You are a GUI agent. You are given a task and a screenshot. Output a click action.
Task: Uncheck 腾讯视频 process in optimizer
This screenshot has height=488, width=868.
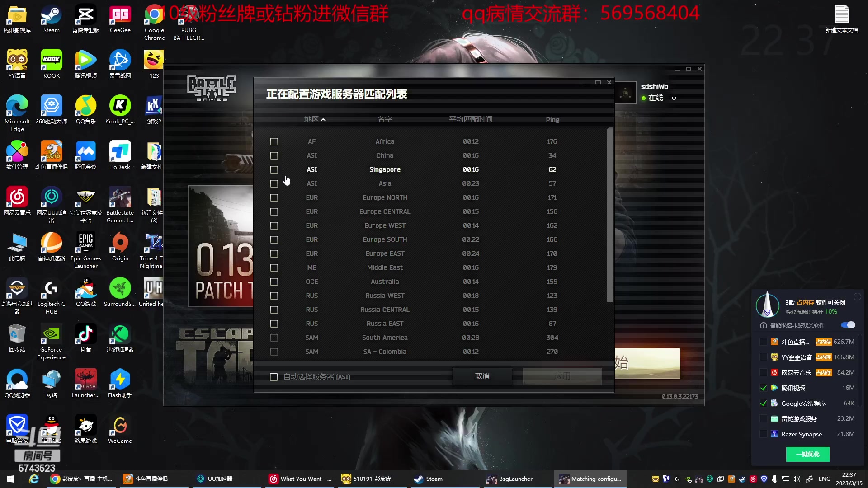pos(763,388)
